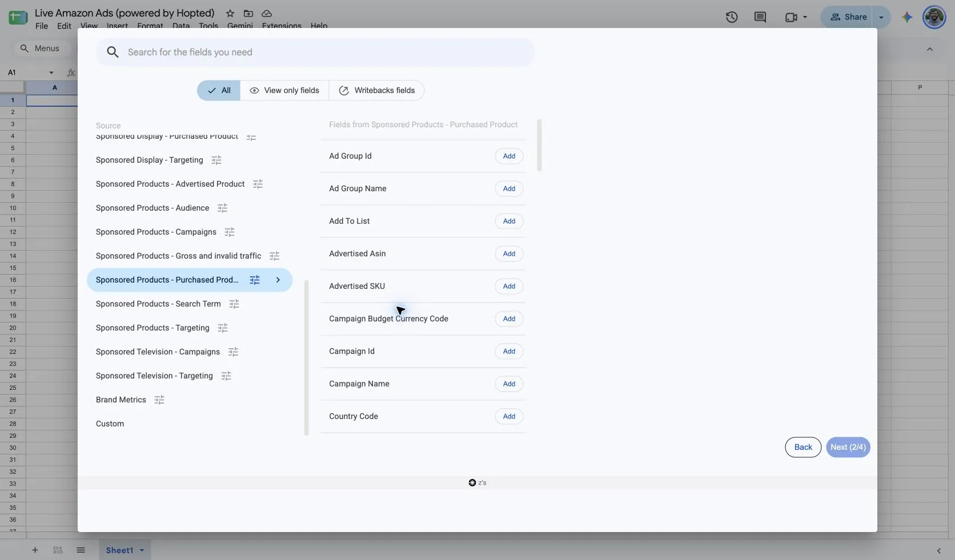
Task: Click the source list scrollbar
Action: [307, 358]
